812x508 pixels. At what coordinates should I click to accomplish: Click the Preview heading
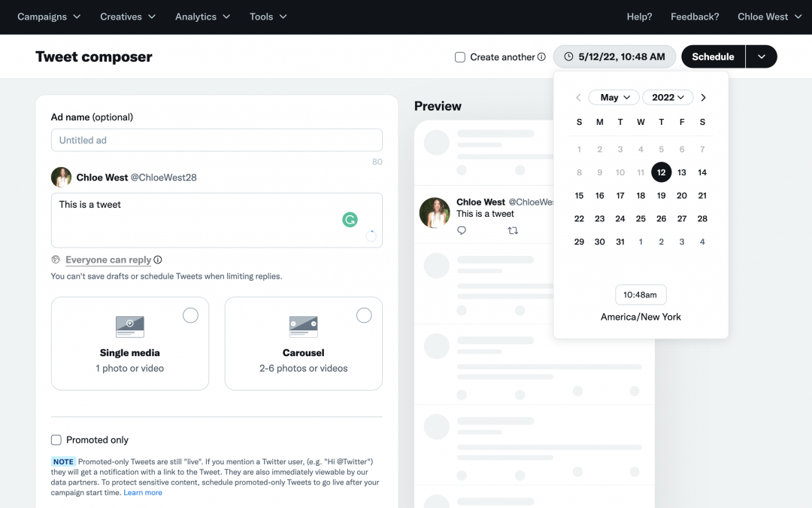tap(438, 106)
